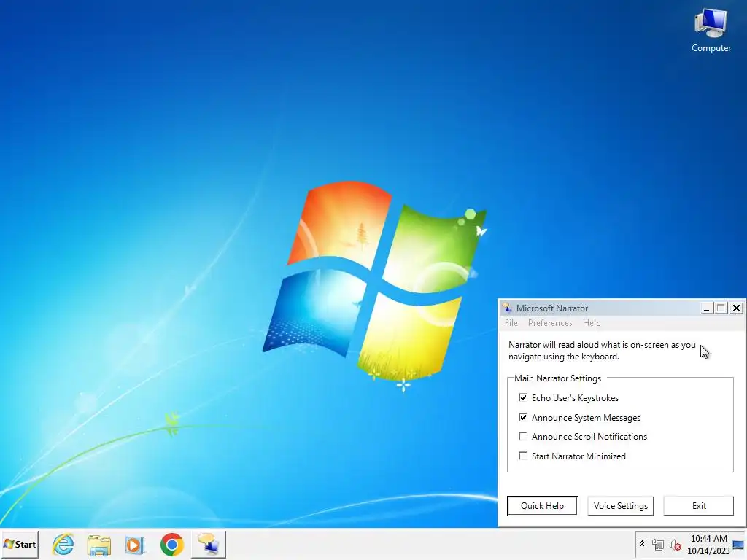
Task: Open the Narrator Help menu
Action: [592, 323]
